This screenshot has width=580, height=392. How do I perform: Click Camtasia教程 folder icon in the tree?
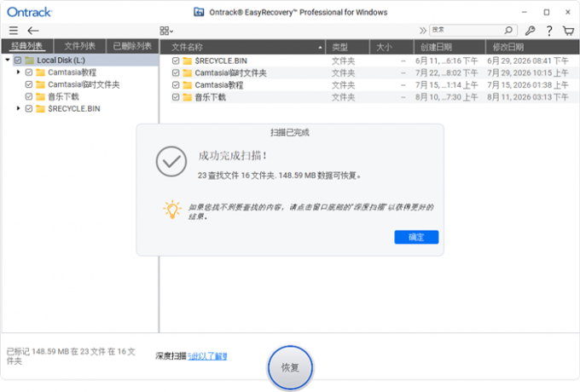pos(40,72)
